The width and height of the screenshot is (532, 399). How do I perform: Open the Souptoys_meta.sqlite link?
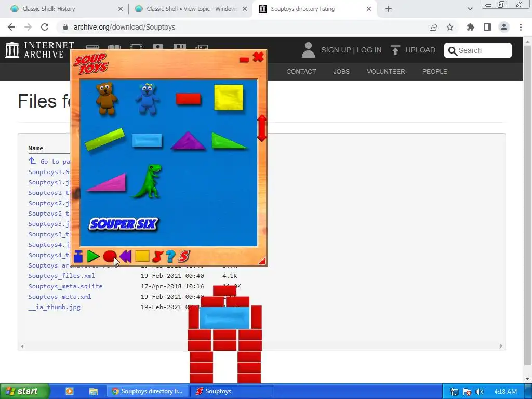tap(65, 286)
